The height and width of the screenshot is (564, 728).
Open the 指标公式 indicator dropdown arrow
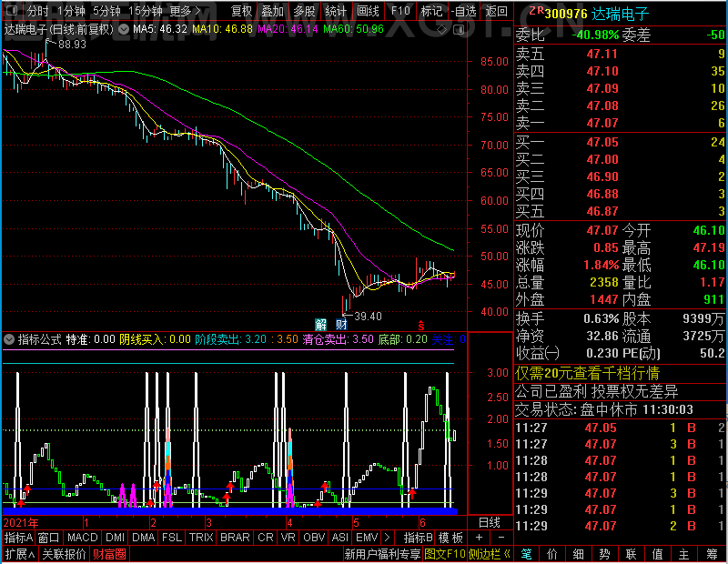[x=9, y=339]
